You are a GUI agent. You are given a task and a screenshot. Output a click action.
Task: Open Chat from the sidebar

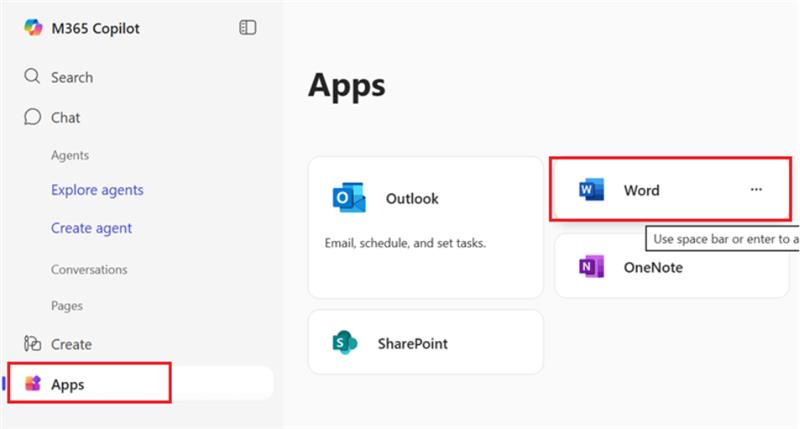point(65,118)
